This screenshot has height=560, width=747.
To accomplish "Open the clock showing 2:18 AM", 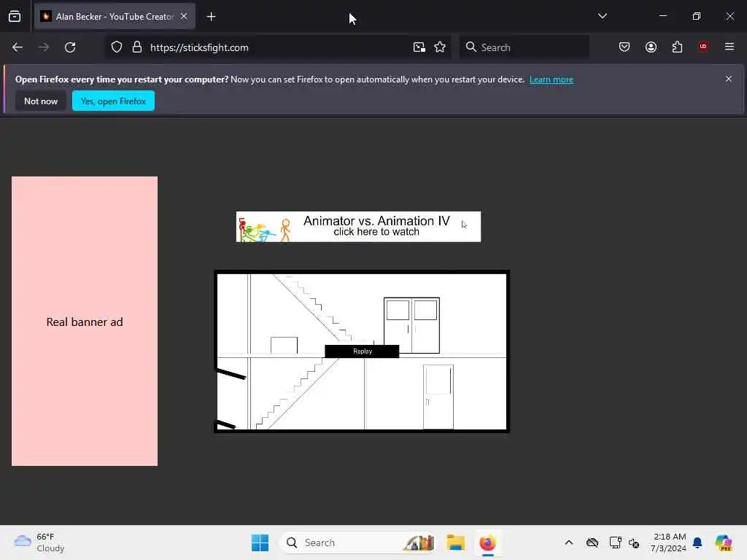I will click(x=668, y=542).
